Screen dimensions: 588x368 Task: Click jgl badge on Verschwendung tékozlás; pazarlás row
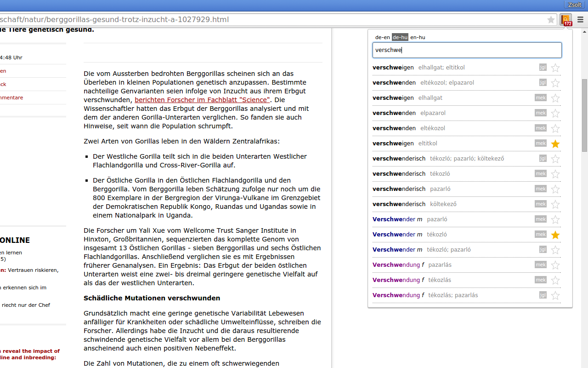[x=543, y=295]
